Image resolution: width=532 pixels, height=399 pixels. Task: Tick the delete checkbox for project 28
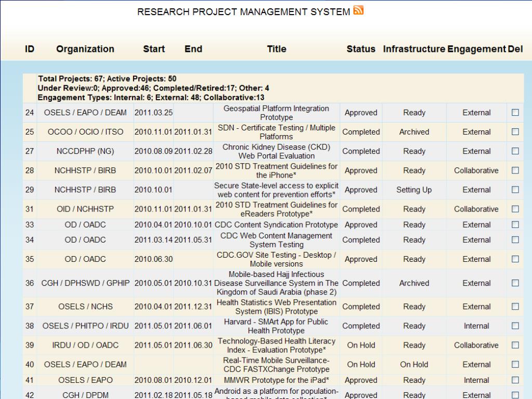(x=515, y=170)
